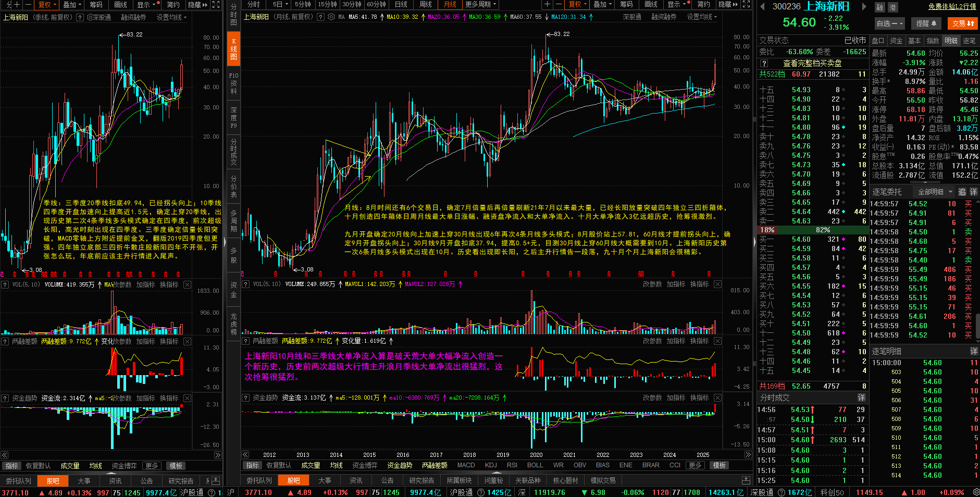Screen dimensions: 980x497
Task: Toggle KDJ indicator on monthly chart
Action: [491, 465]
